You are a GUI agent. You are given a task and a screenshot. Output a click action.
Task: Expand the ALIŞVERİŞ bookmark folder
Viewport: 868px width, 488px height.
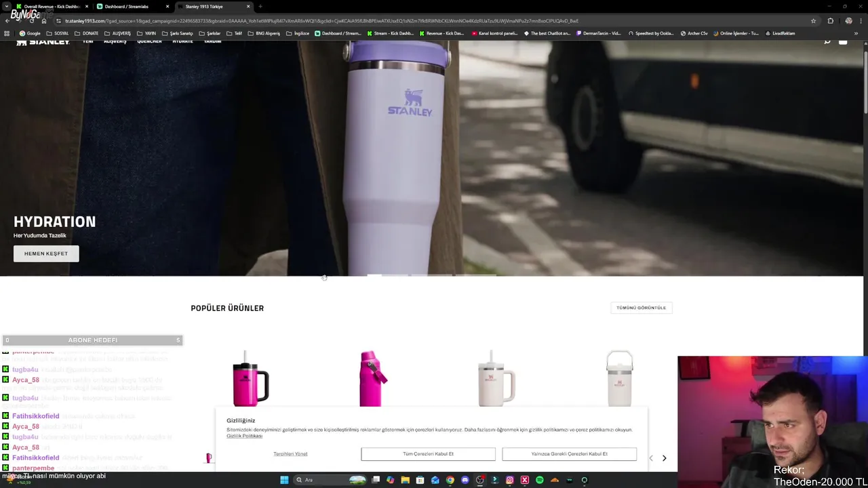pos(118,33)
